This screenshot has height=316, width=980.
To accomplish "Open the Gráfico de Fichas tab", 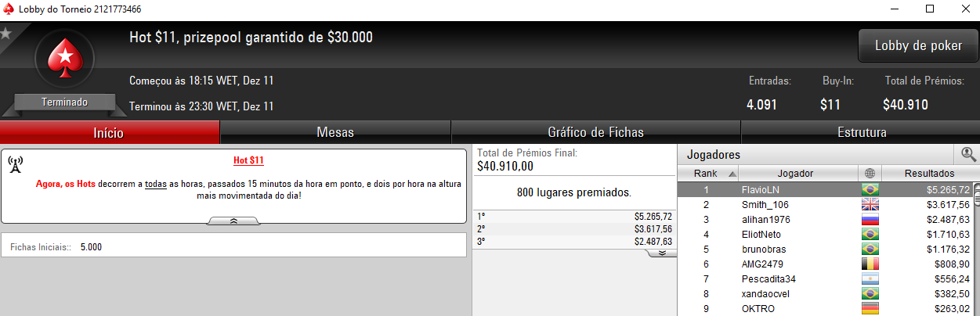I will [x=595, y=133].
